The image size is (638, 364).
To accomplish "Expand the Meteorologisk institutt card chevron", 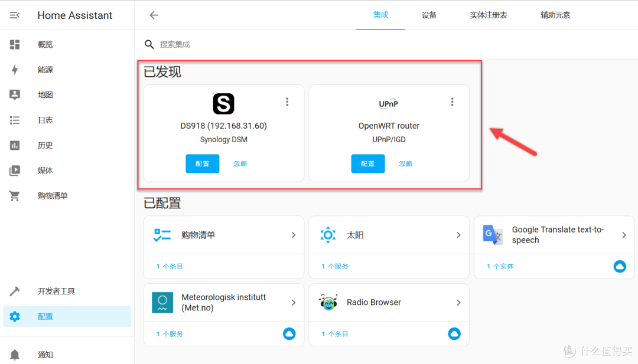I will [294, 303].
